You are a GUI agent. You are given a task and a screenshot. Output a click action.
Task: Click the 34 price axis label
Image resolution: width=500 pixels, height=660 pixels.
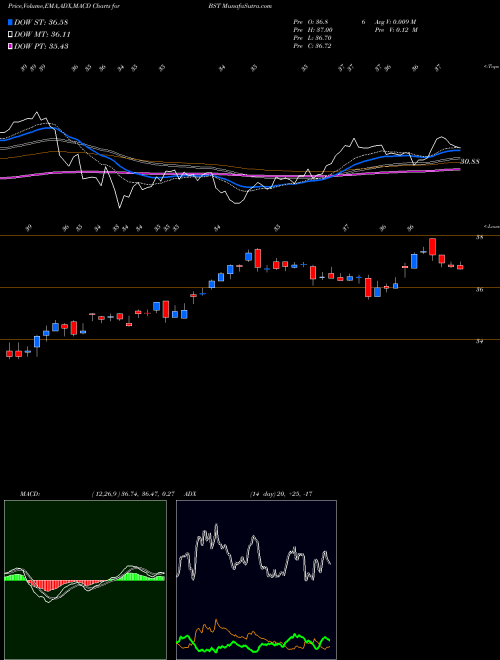pos(479,341)
